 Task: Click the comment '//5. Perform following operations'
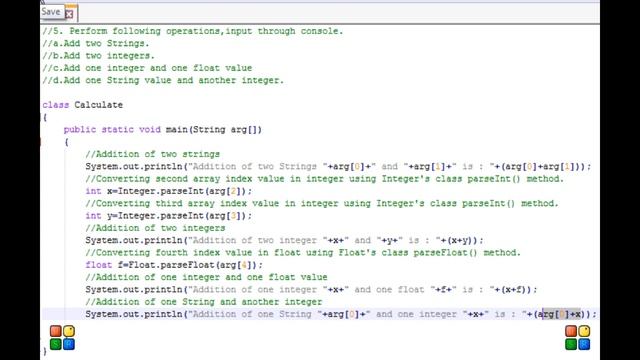point(193,31)
